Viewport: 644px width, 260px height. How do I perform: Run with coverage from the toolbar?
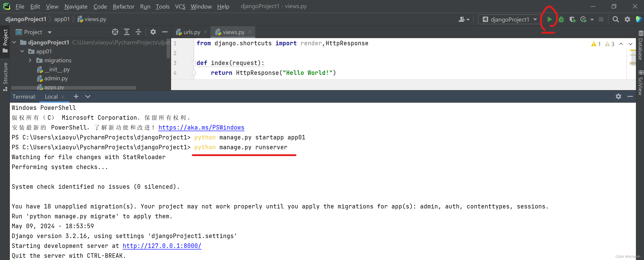[573, 19]
